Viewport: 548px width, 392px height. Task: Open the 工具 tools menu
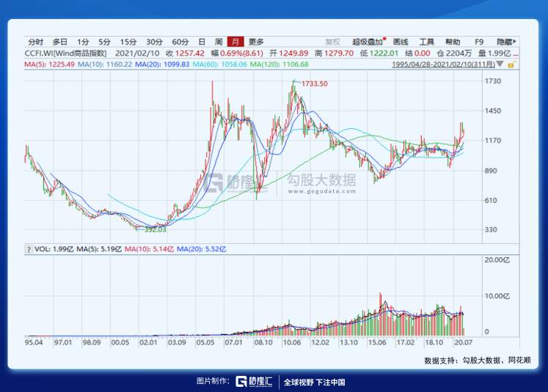coord(426,42)
